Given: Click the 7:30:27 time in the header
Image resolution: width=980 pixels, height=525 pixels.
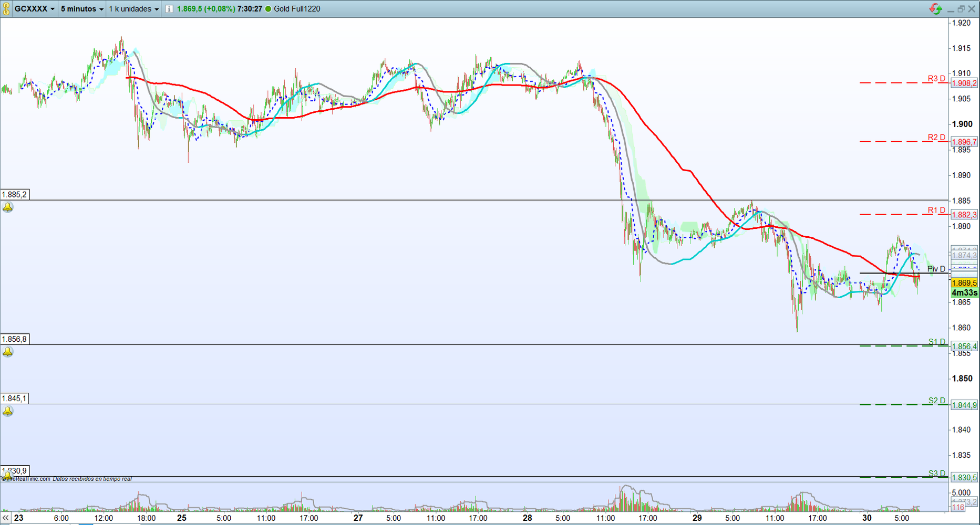Looking at the screenshot, I should click(x=250, y=9).
